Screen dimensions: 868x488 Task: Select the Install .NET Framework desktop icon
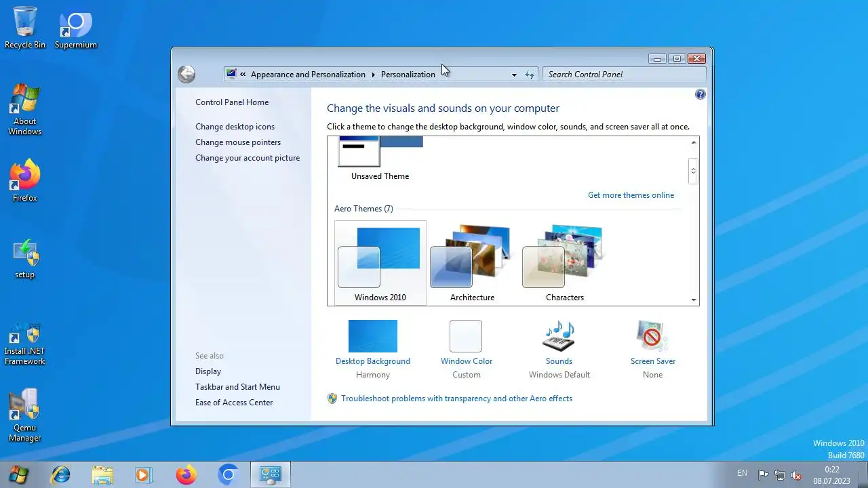tap(25, 344)
